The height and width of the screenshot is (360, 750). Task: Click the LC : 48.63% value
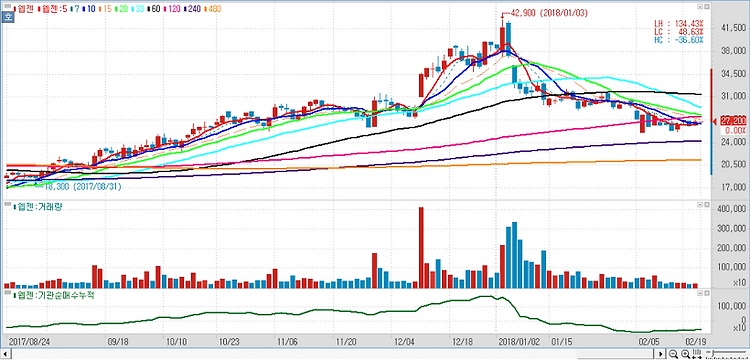click(x=679, y=32)
